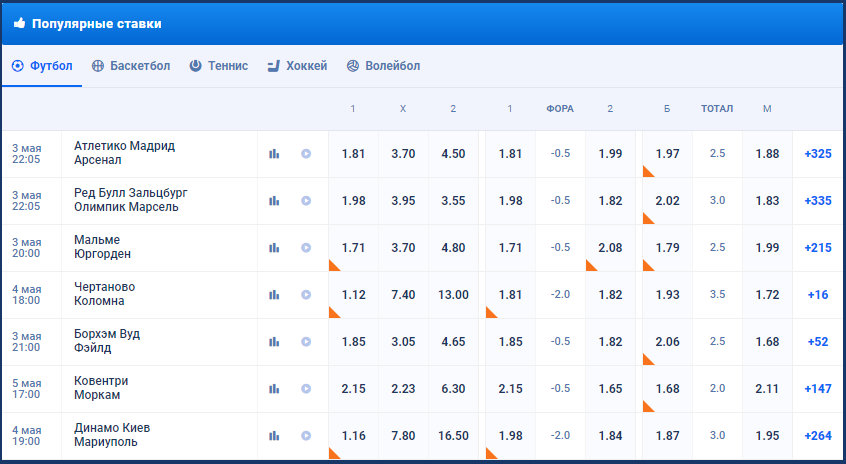Open match Борхэм Вуд – Фэйлд

point(107,341)
